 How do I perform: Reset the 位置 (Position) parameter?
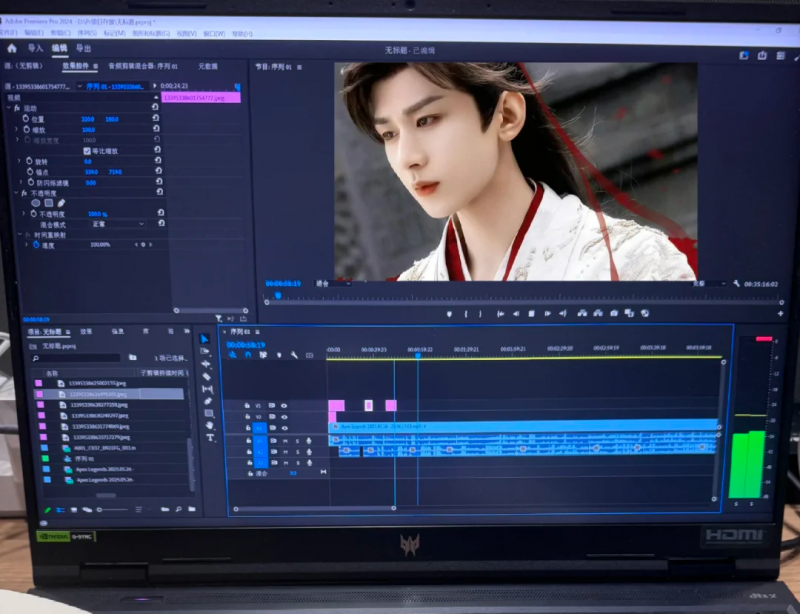156,118
